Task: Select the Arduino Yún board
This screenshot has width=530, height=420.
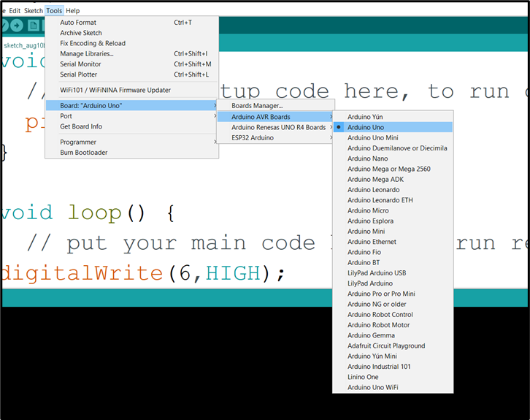Action: click(x=393, y=117)
